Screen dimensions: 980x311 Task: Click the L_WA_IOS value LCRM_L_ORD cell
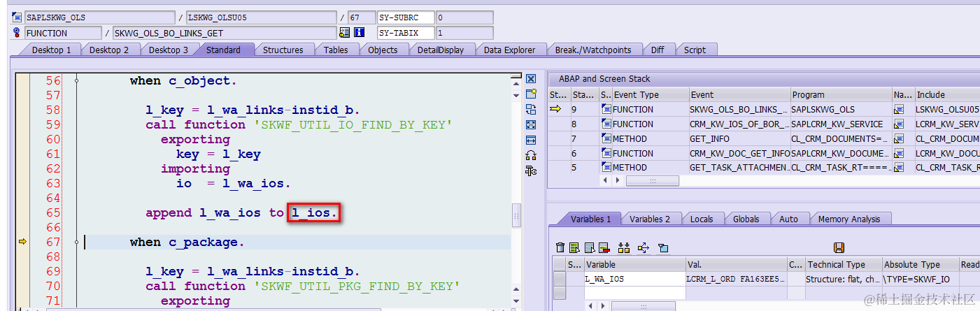(737, 278)
